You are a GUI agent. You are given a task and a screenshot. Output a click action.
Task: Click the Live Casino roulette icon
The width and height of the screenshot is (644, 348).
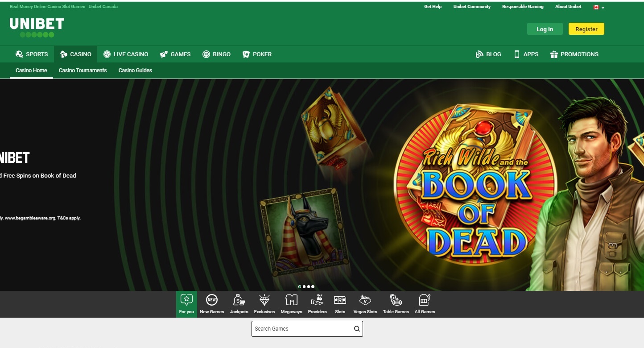[x=107, y=54]
